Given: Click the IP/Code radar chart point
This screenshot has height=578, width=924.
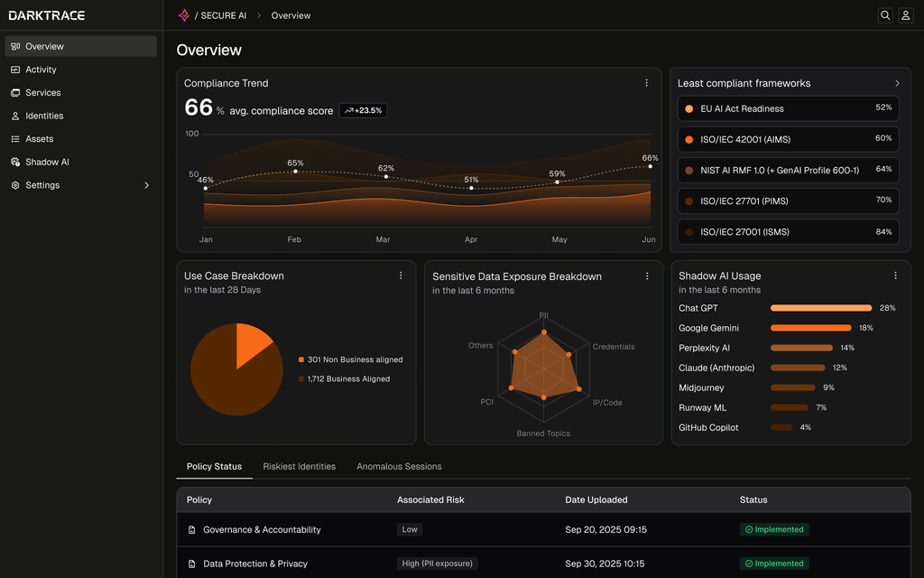Looking at the screenshot, I should pos(578,389).
